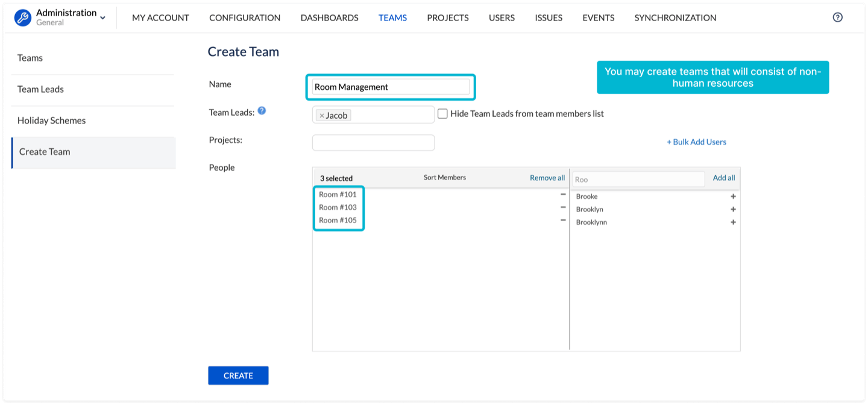Add Brooklyn with the plus icon

coord(733,209)
